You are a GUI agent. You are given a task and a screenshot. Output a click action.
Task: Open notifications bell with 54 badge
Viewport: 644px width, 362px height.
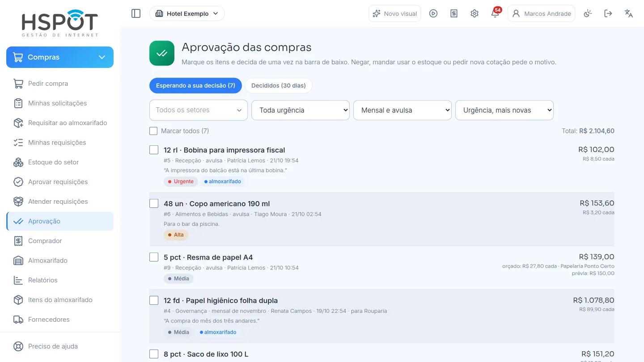495,13
